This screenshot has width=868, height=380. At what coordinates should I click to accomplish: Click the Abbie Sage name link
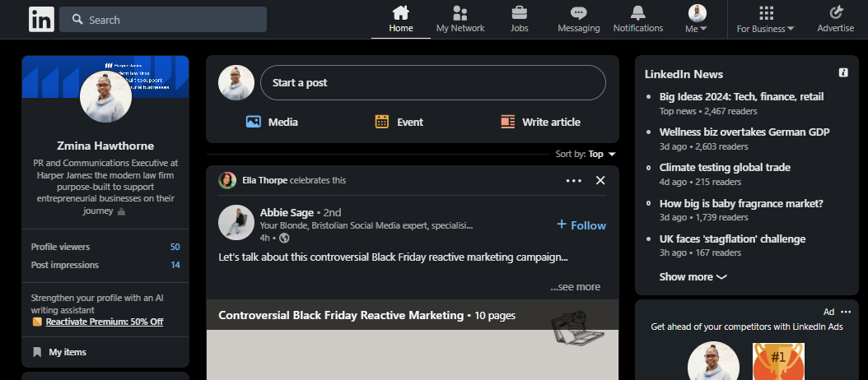click(x=287, y=212)
